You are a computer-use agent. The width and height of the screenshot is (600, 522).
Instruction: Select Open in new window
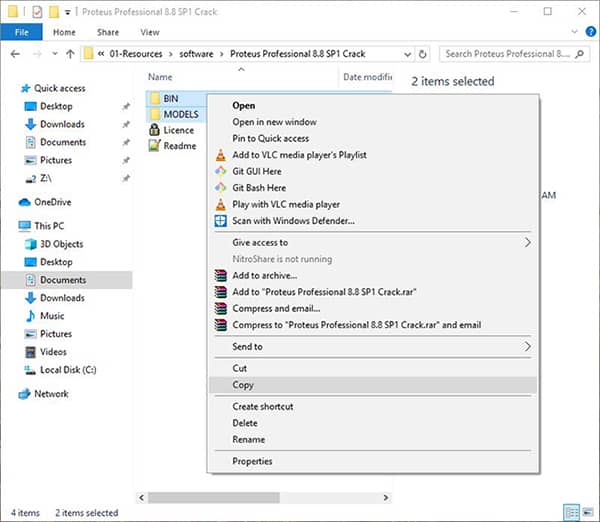pyautogui.click(x=373, y=122)
